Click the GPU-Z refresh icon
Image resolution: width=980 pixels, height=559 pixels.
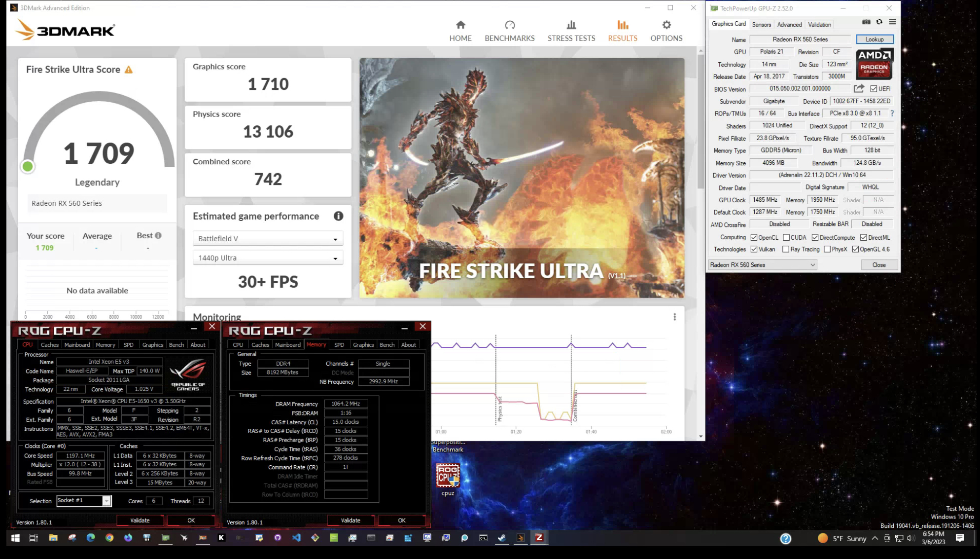tap(879, 22)
